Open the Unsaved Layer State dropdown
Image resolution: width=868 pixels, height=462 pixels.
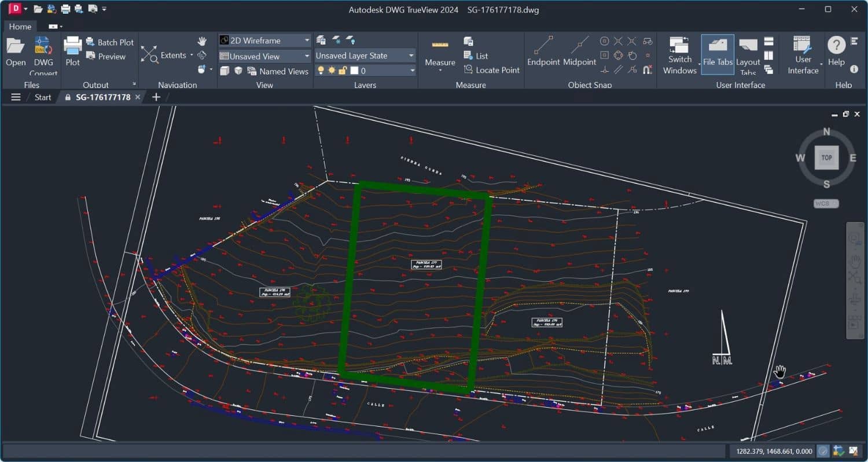click(411, 56)
